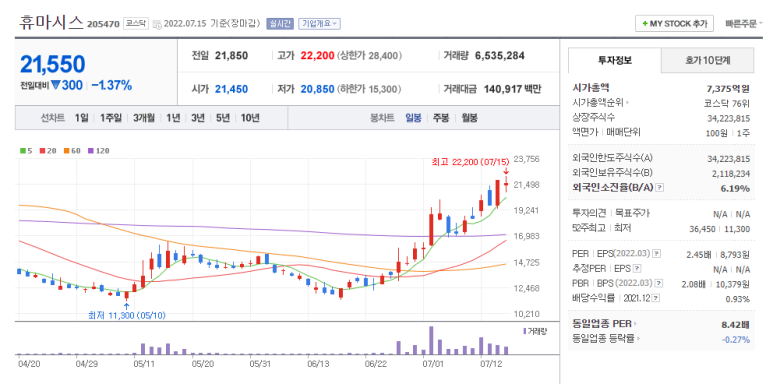This screenshot has height=384, width=773.
Task: Click the help icon next to 추정PER EPS
Action: (x=637, y=269)
